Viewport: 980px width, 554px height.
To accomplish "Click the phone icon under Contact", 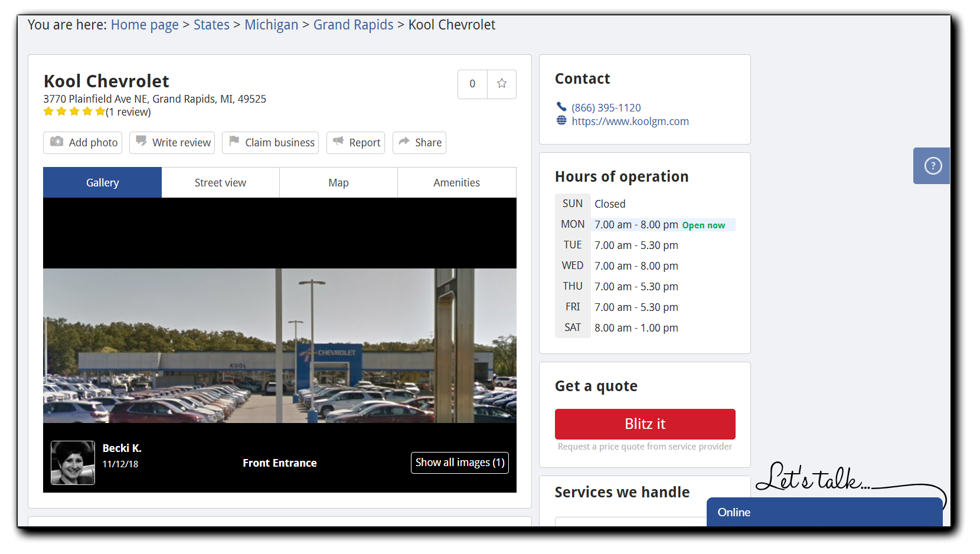I will pyautogui.click(x=561, y=107).
